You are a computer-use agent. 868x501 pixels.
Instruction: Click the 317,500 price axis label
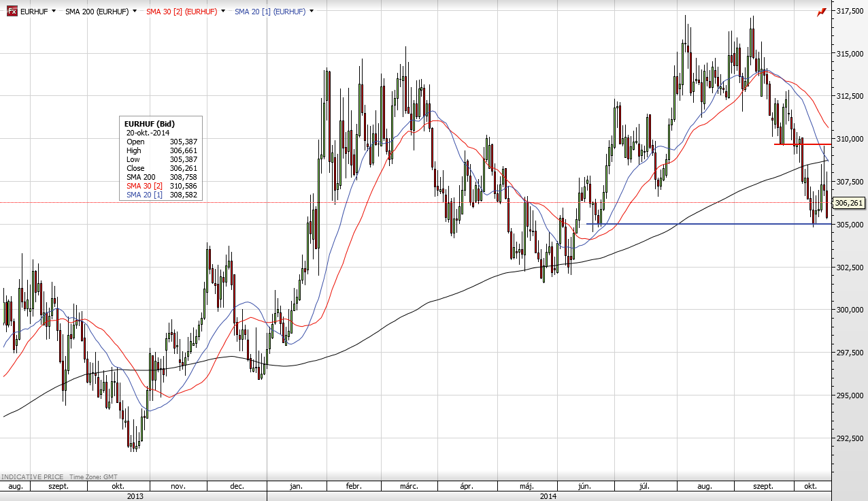(850, 12)
